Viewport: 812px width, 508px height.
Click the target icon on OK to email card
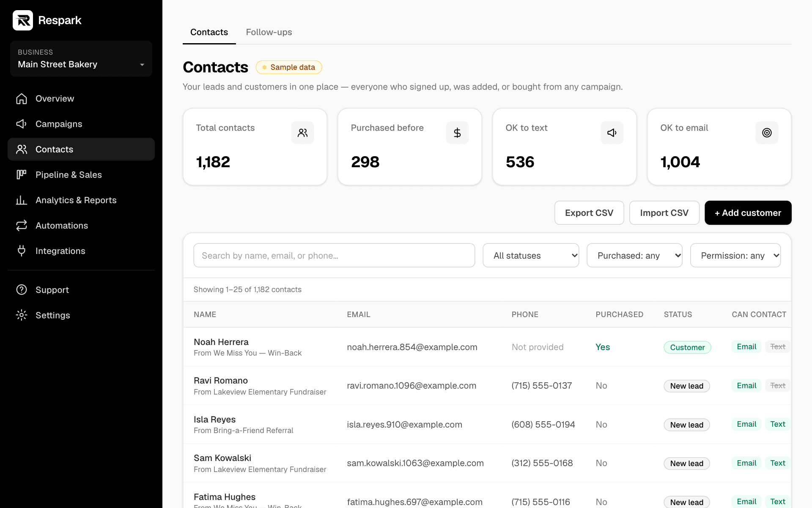click(767, 133)
